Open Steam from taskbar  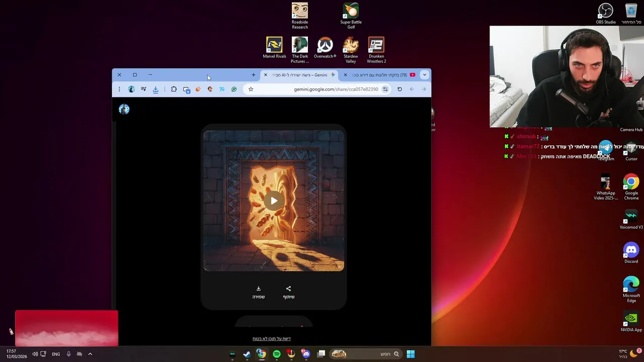point(247,354)
